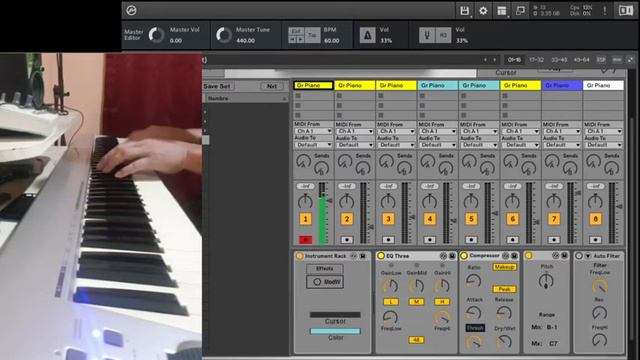640x360 pixels.
Task: Open track 7 MIDI From channel dropdown
Action: click(562, 131)
